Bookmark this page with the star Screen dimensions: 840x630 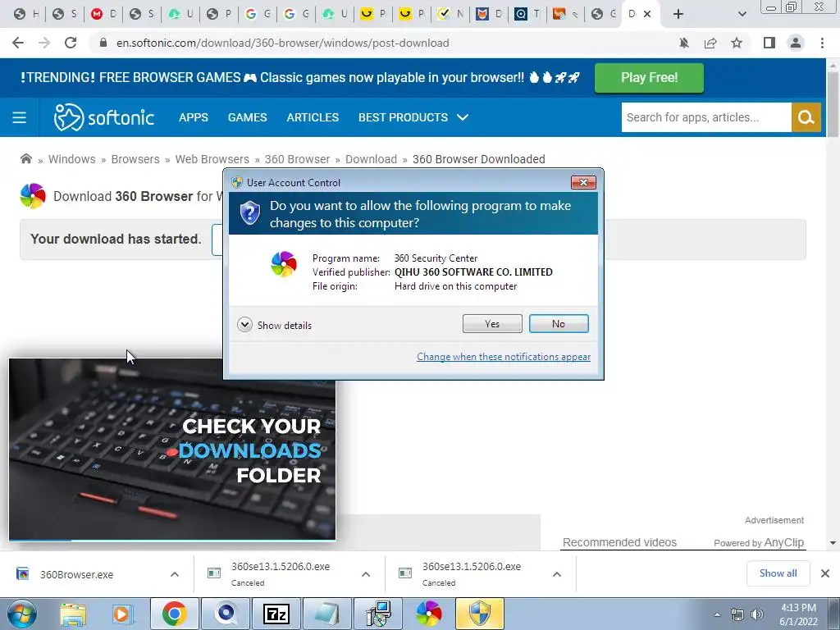pos(737,43)
